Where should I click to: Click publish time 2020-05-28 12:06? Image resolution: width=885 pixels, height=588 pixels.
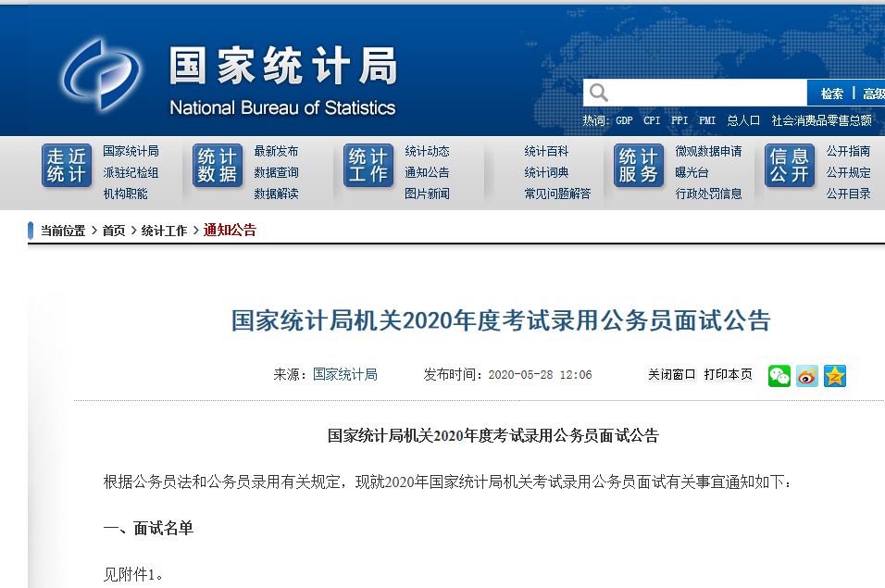pos(540,375)
